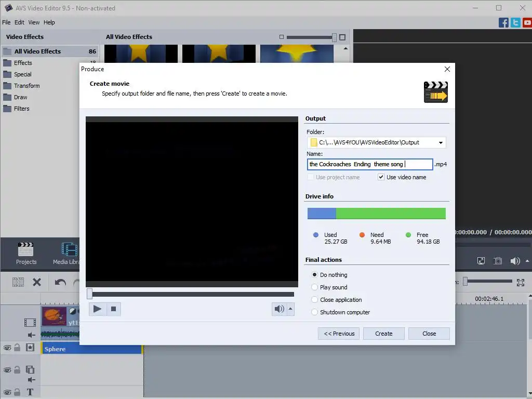Play the Produce dialog preview
Image resolution: width=532 pixels, height=399 pixels.
[x=97, y=309]
